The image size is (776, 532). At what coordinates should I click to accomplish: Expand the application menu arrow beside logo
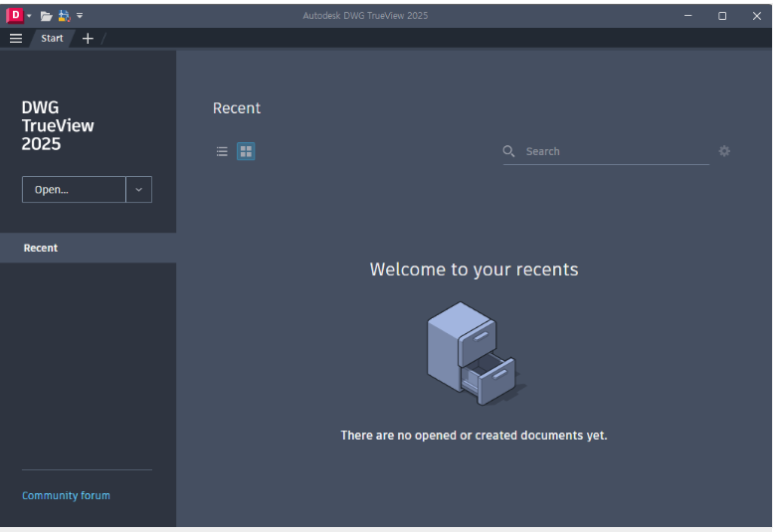coord(29,16)
